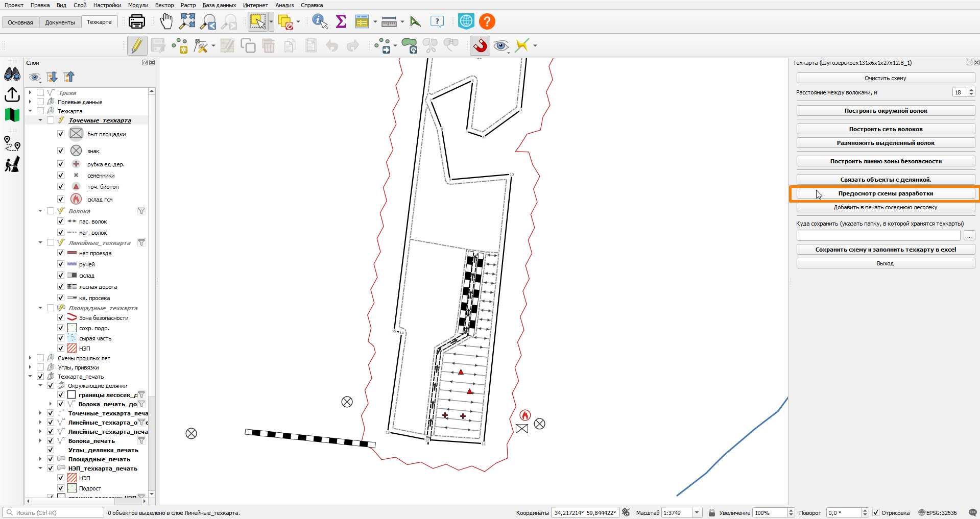Increase distance between волоки with spinner up
980x519 pixels.
tap(971, 90)
